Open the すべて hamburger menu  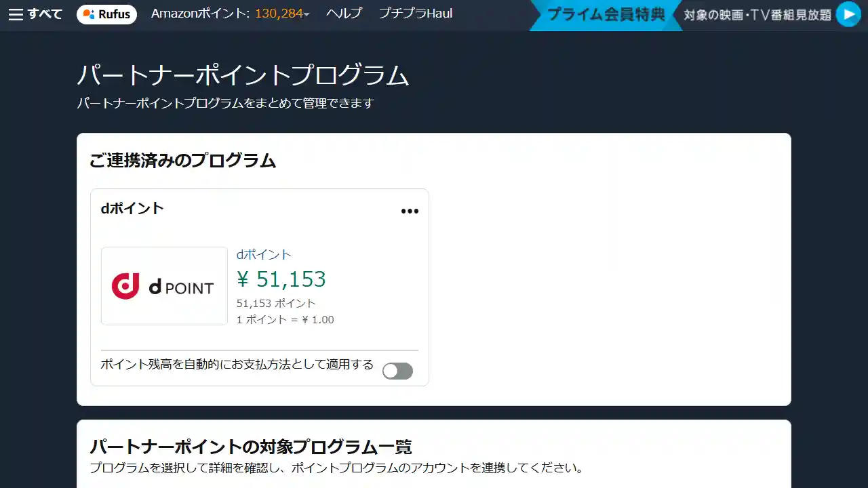(x=35, y=14)
